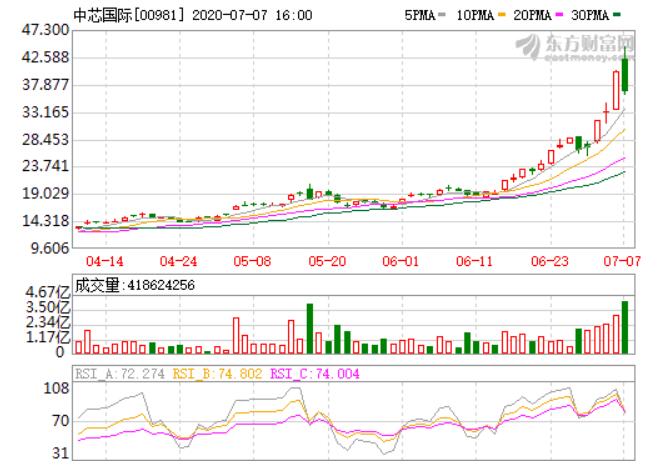Click the gray 5PMA legend color dash
This screenshot has width=660, height=470.
pos(442,15)
